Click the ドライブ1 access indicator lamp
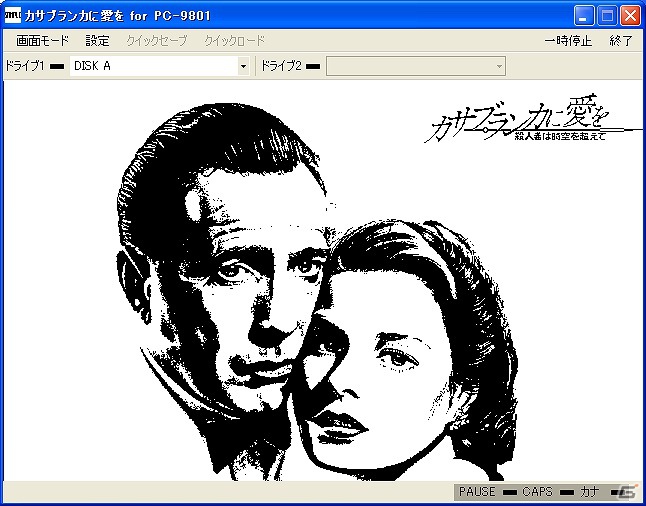646x506 pixels. click(x=57, y=66)
